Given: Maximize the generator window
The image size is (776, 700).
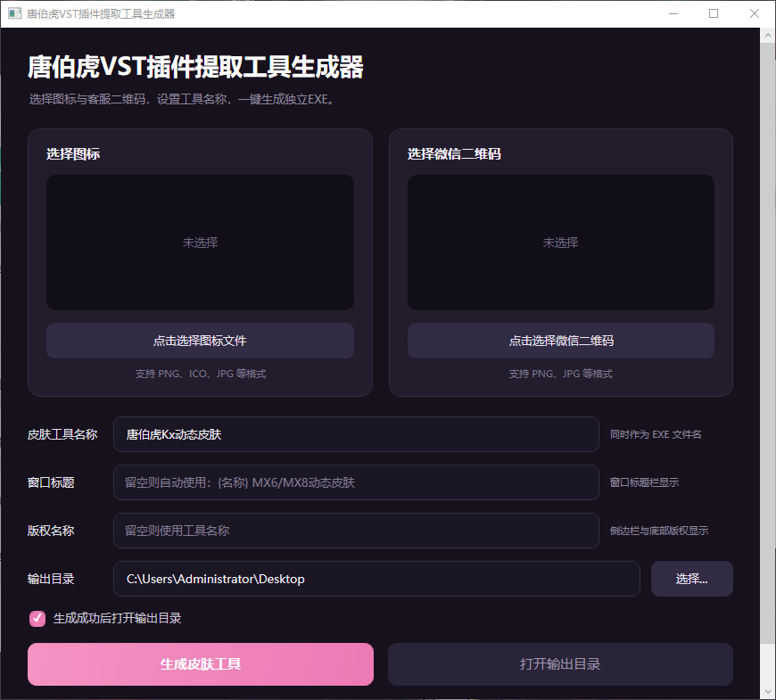Looking at the screenshot, I should (x=714, y=13).
